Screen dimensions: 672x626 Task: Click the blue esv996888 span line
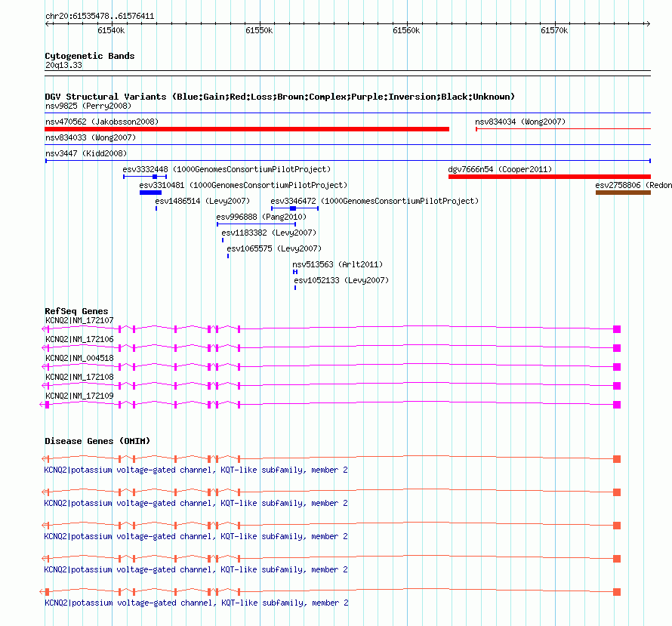tap(256, 224)
